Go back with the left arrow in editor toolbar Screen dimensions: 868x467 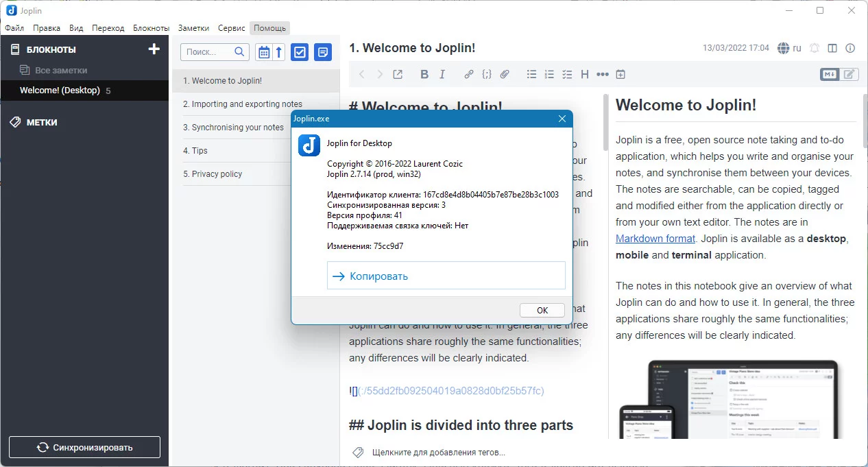[362, 74]
